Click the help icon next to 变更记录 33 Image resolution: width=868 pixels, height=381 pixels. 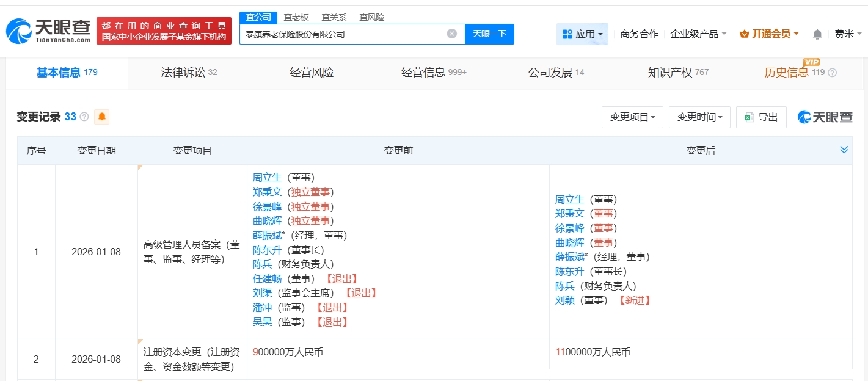point(84,117)
